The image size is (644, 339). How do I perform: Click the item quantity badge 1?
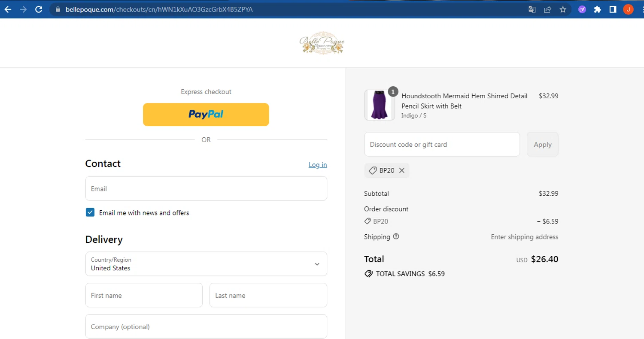pyautogui.click(x=393, y=91)
